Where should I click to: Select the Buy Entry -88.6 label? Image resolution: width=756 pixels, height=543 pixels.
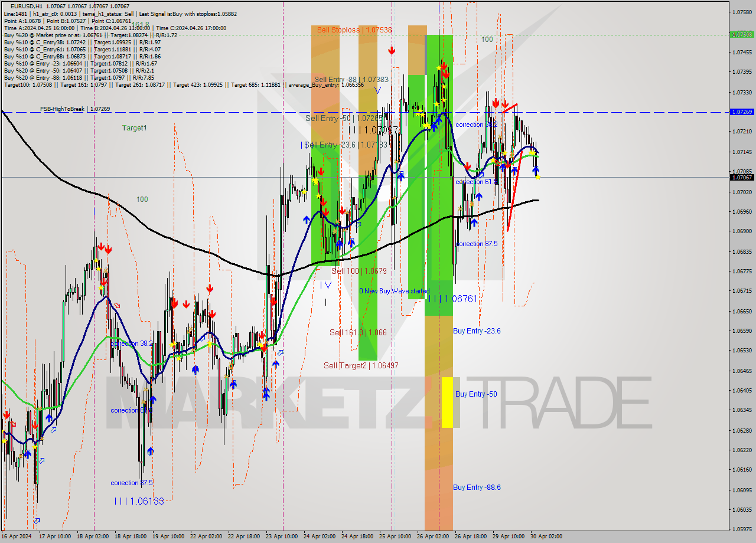point(477,488)
